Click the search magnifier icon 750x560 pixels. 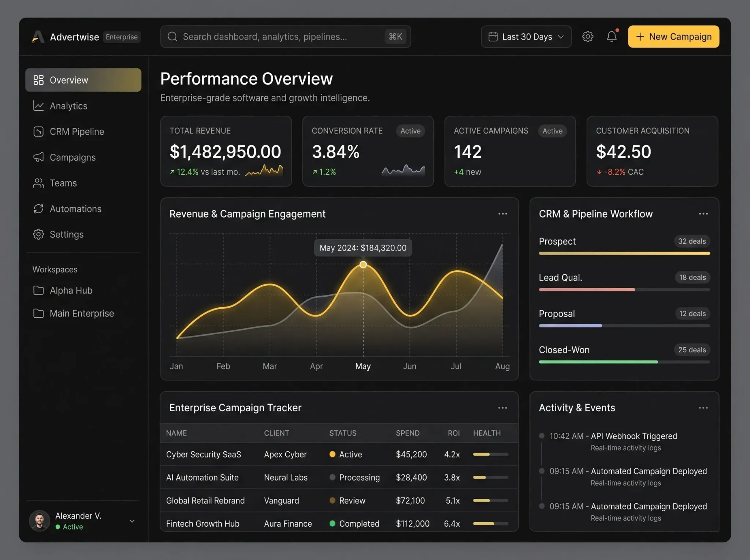pyautogui.click(x=172, y=37)
